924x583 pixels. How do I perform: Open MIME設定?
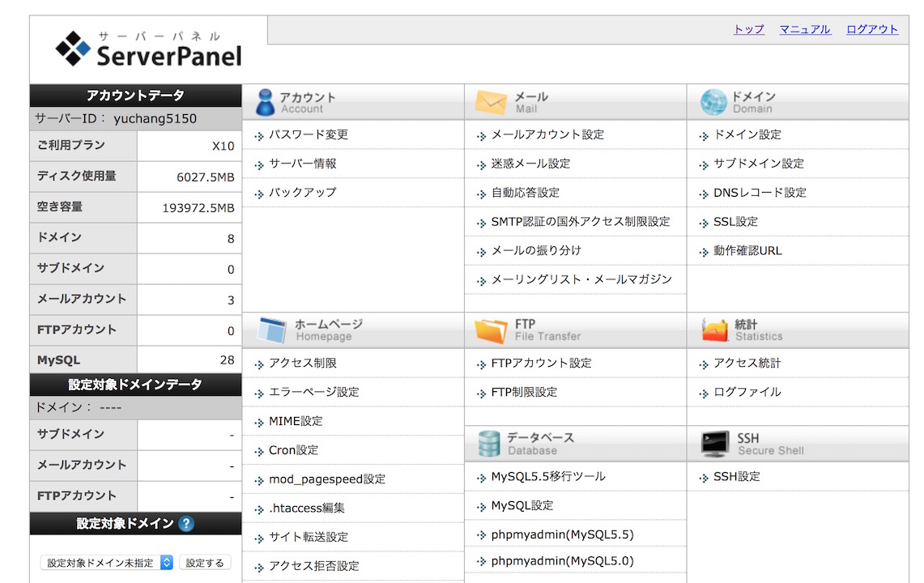(x=296, y=421)
